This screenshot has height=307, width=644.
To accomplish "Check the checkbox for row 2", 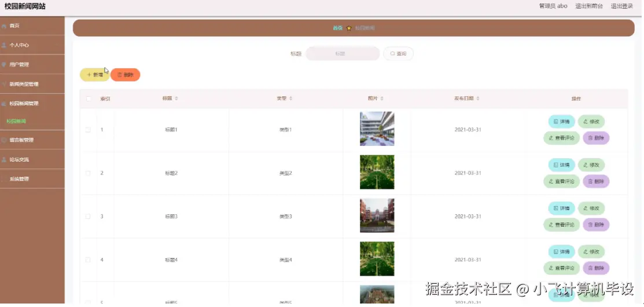I will click(x=88, y=173).
